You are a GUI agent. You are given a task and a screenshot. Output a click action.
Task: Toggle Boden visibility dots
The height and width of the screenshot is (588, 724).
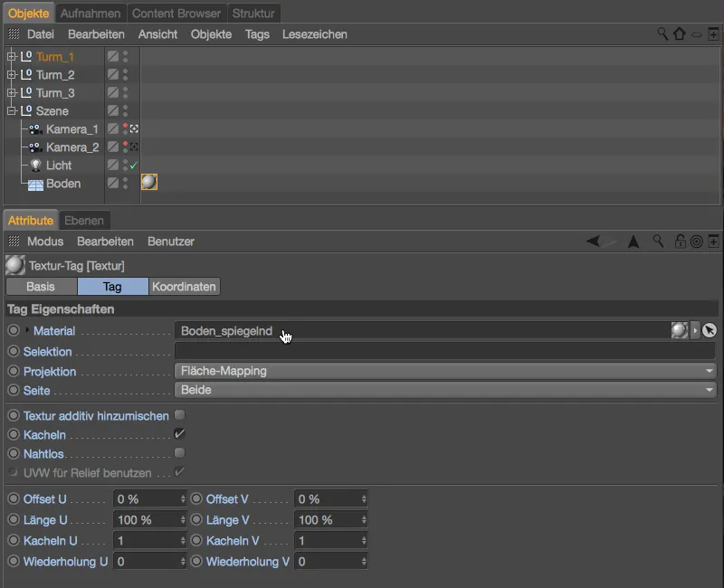coord(125,184)
